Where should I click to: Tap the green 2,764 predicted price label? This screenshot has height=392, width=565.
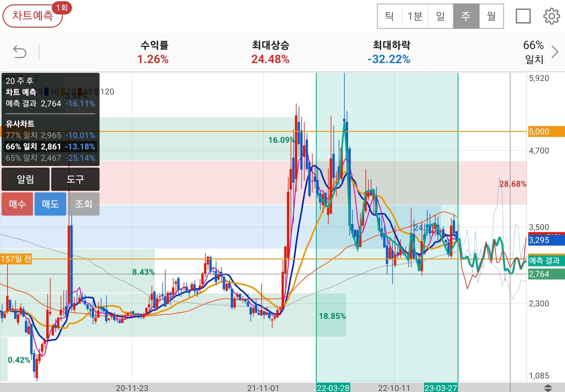(546, 274)
